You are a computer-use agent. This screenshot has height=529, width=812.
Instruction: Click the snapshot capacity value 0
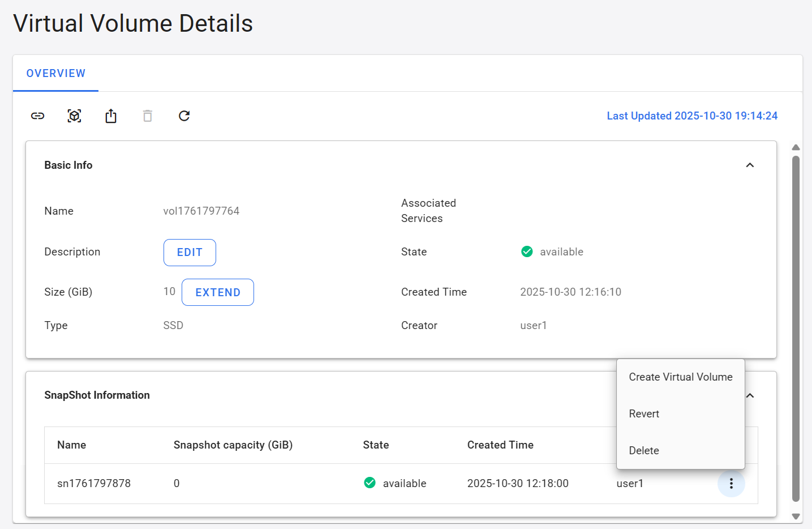click(x=177, y=483)
